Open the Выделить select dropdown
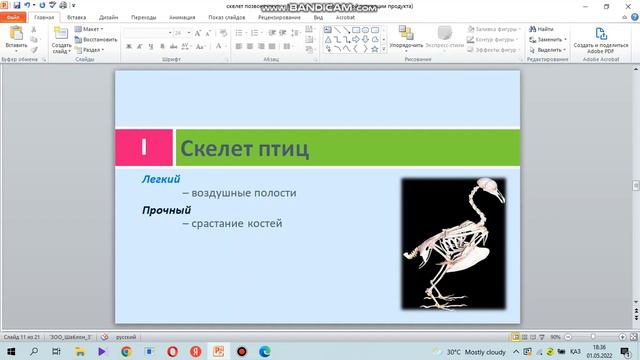The height and width of the screenshot is (360, 640). click(x=548, y=50)
